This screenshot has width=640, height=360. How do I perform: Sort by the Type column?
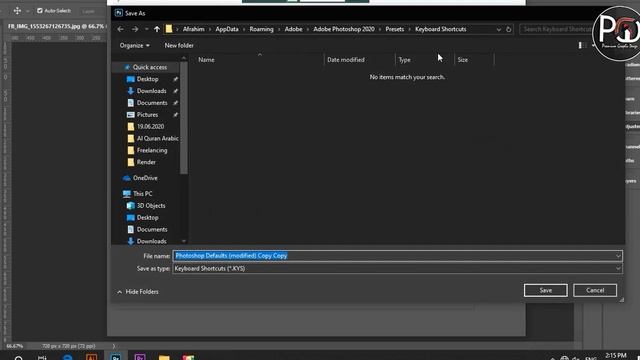(x=404, y=60)
